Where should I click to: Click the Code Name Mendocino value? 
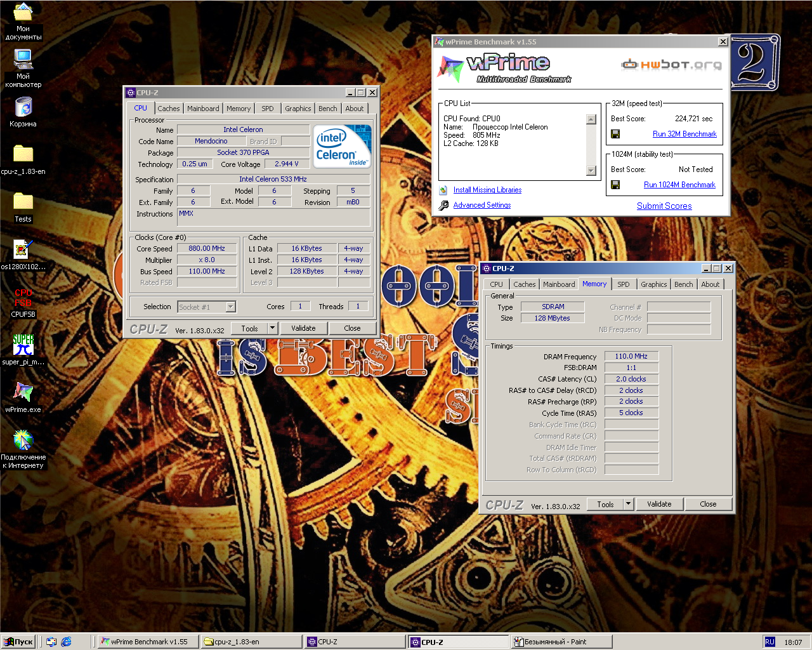[211, 141]
